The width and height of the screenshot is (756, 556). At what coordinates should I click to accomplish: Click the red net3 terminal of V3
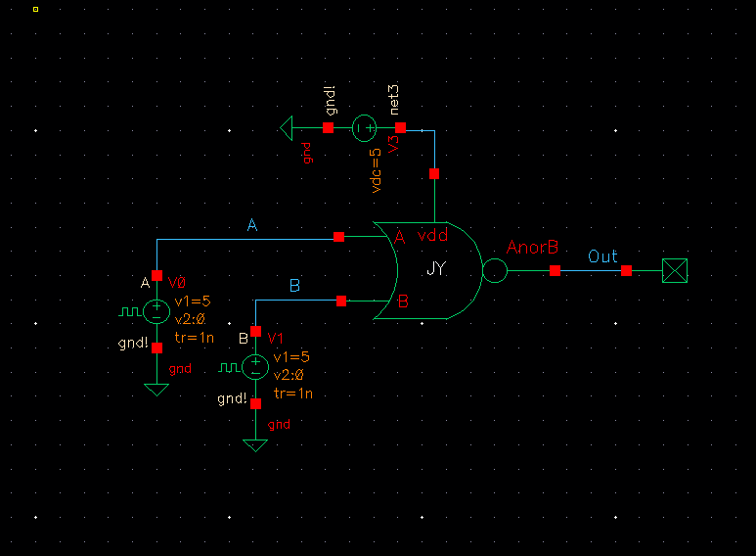tap(400, 127)
